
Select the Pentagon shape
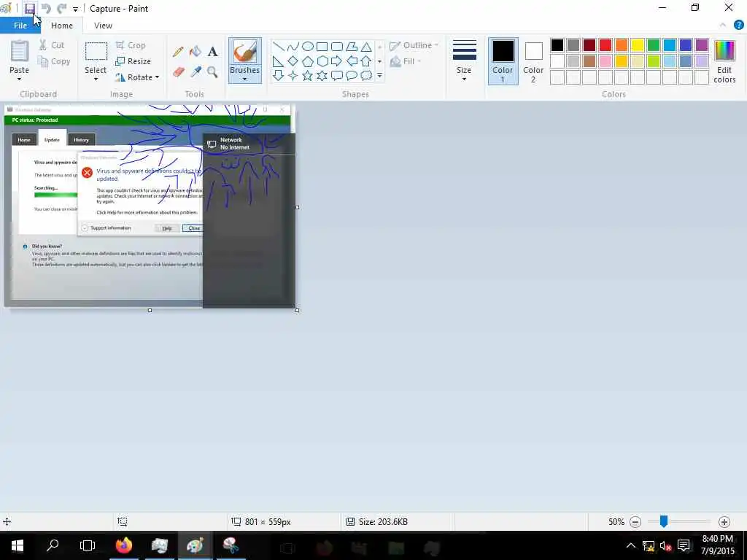click(x=308, y=61)
